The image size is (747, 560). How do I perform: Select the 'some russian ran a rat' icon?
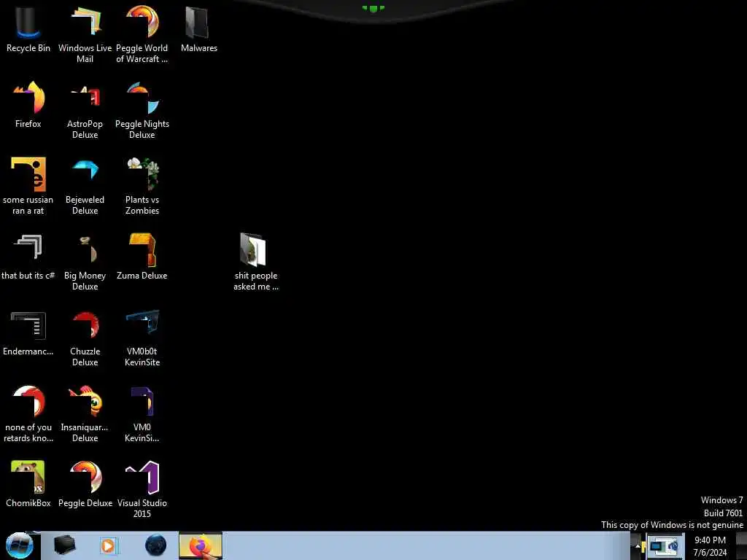click(28, 187)
